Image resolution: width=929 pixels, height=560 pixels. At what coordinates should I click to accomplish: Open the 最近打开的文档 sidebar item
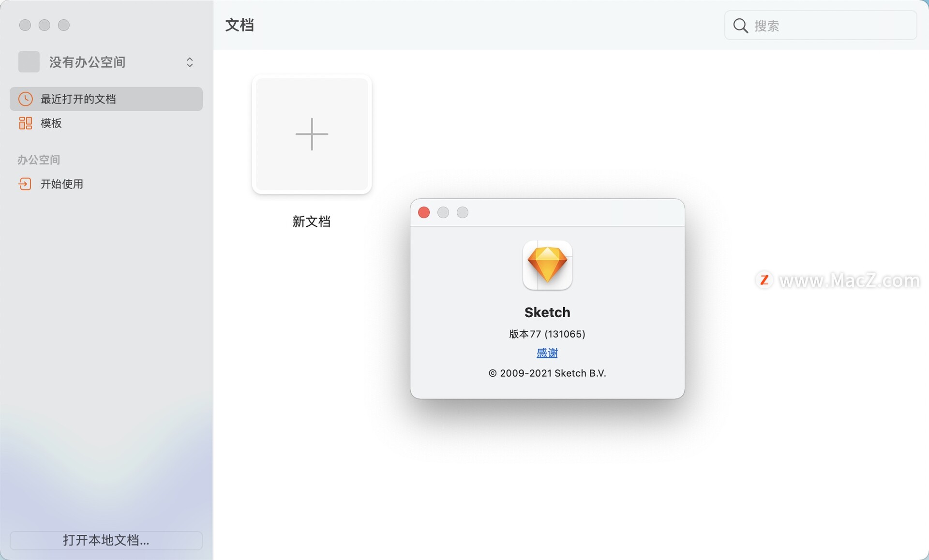click(106, 99)
